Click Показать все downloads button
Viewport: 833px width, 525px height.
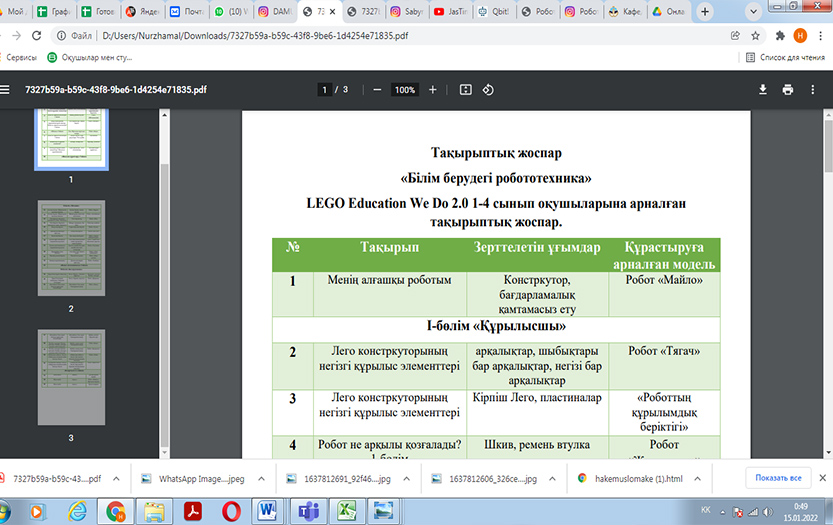click(778, 478)
